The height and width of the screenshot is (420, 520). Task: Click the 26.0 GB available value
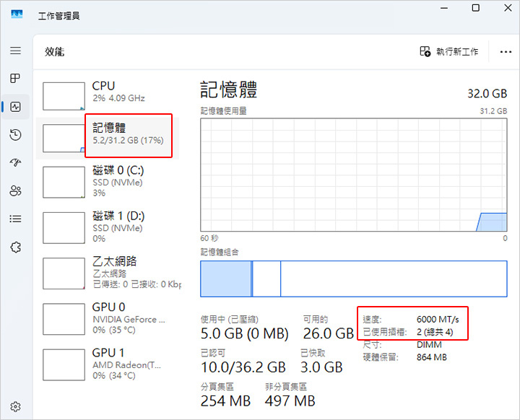[329, 333]
